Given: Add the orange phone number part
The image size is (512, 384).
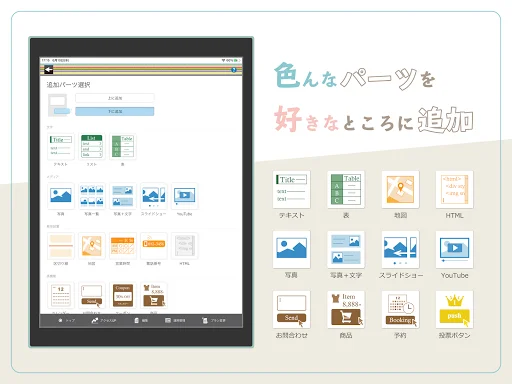Looking at the screenshot, I should coord(154,246).
